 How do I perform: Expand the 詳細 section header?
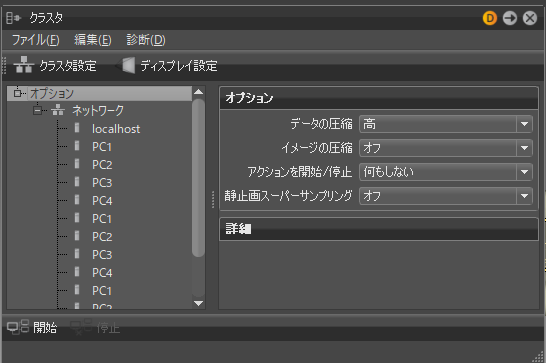pyautogui.click(x=379, y=229)
